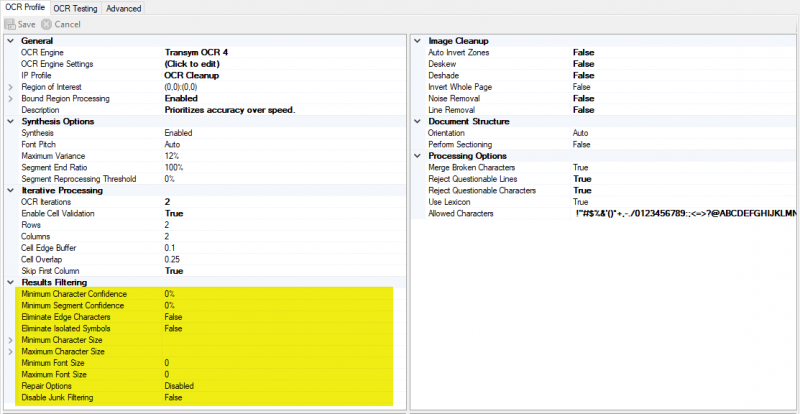The width and height of the screenshot is (800, 414).
Task: Switch to the OCR Testing tab
Action: coord(76,8)
